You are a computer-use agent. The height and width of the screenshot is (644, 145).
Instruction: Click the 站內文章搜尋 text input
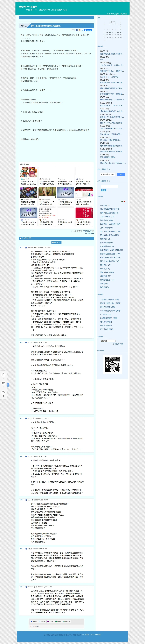109,186
